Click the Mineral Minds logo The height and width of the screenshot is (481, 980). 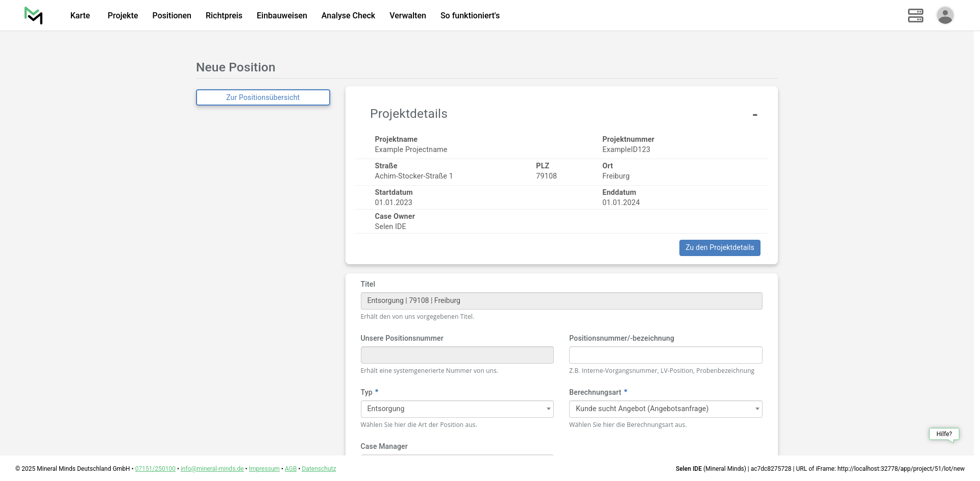click(33, 15)
